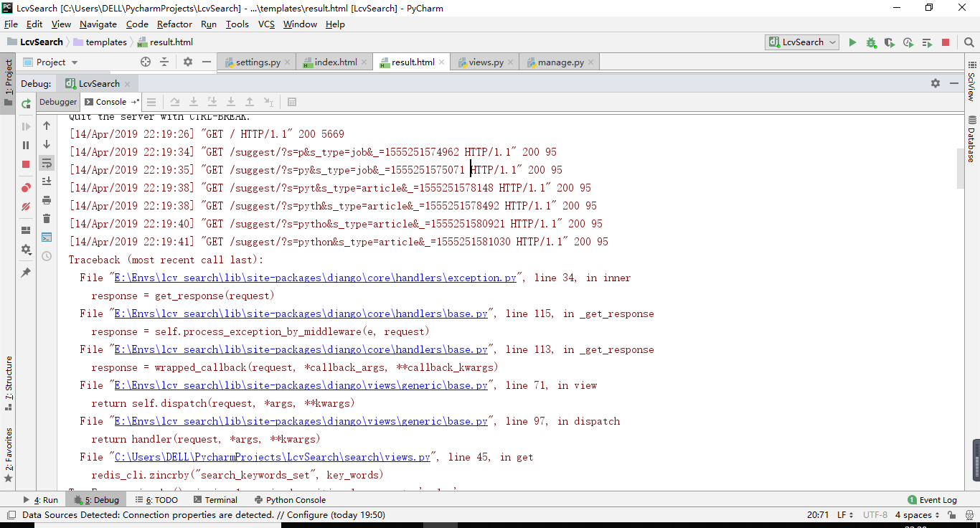Toggle read-only lock in status bar
This screenshot has width=980, height=528.
(951, 515)
